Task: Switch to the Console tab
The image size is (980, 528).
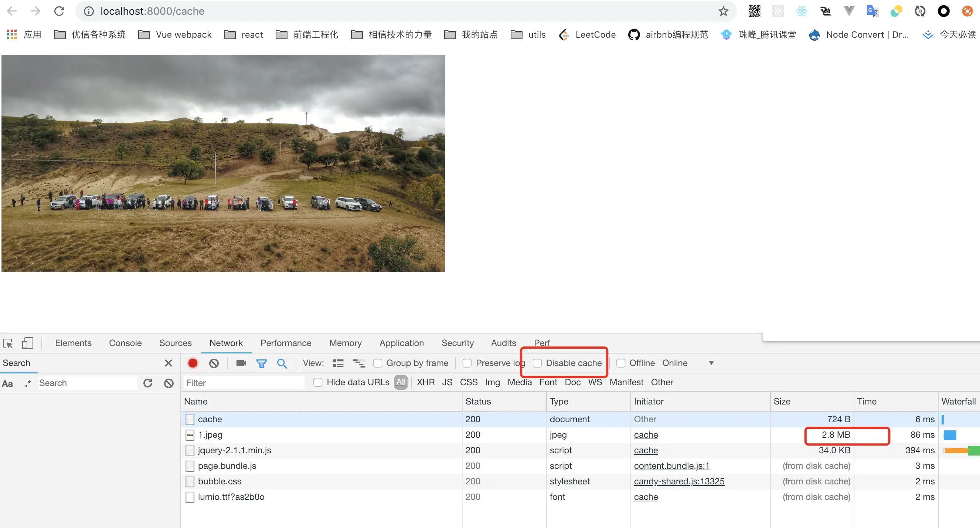Action: coord(125,343)
